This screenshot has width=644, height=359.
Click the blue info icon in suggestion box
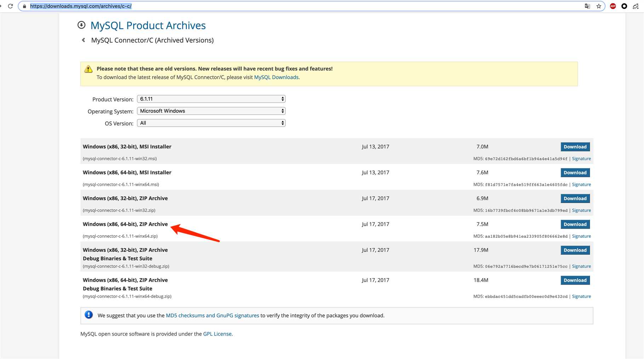pyautogui.click(x=89, y=315)
